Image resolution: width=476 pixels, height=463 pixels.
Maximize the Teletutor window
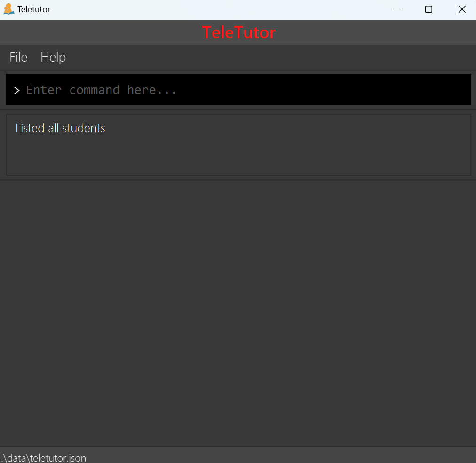(428, 9)
